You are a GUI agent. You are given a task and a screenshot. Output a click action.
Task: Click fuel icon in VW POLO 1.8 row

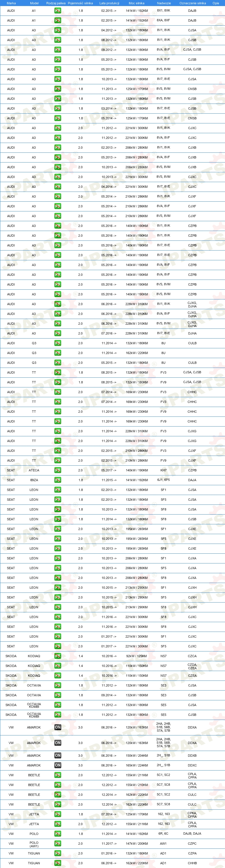pyautogui.click(x=58, y=833)
